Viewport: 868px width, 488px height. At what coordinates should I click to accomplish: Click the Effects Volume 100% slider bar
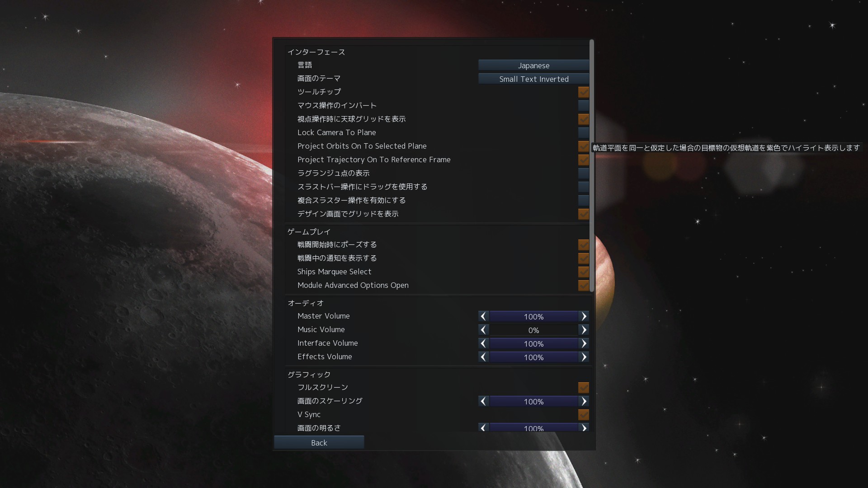(x=533, y=357)
